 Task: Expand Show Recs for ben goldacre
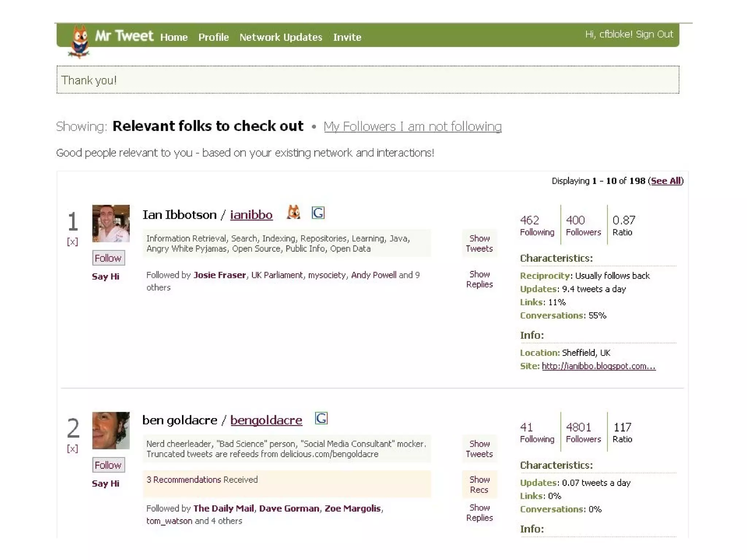click(479, 485)
